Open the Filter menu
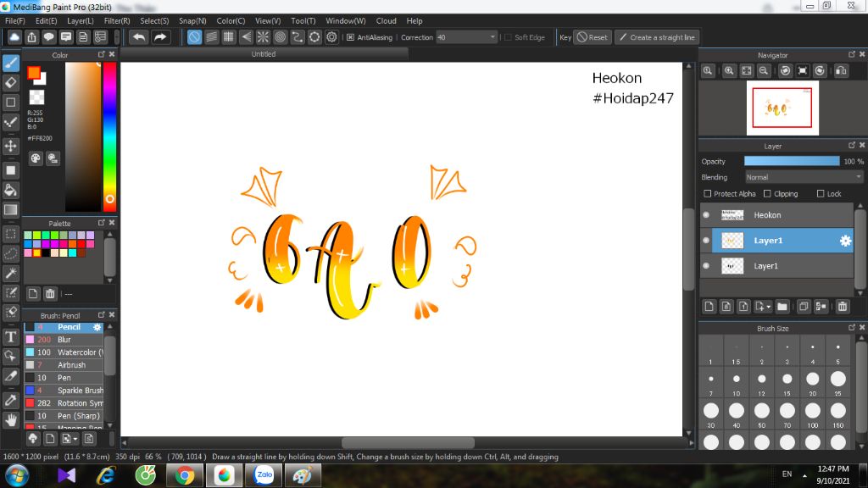 117,20
